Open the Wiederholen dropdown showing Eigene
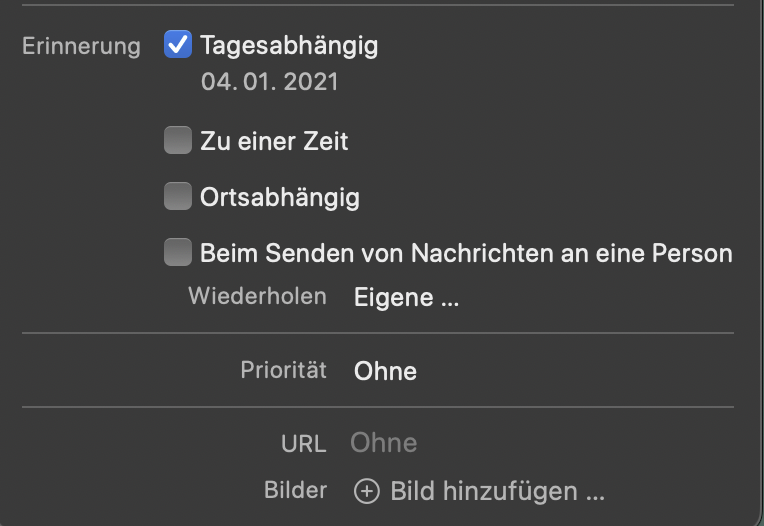The width and height of the screenshot is (764, 526). 406,297
